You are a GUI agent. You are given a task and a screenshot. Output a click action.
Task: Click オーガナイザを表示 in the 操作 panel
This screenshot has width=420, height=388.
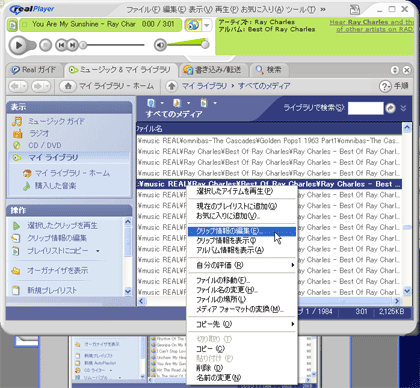click(x=57, y=270)
